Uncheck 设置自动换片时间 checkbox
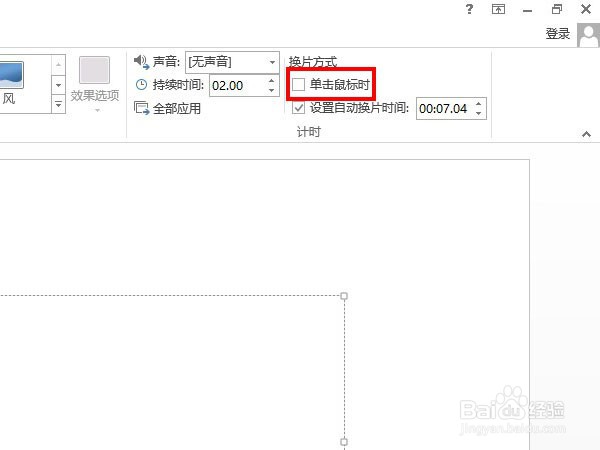This screenshot has height=450, width=600. click(298, 108)
